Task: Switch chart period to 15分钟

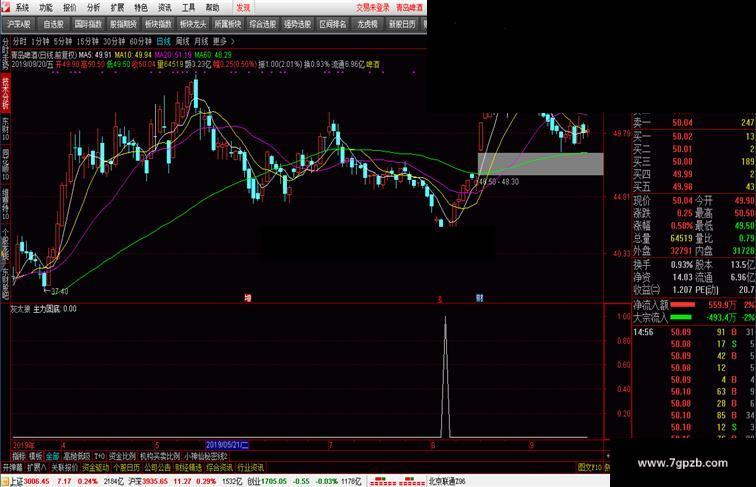Action: (87, 41)
